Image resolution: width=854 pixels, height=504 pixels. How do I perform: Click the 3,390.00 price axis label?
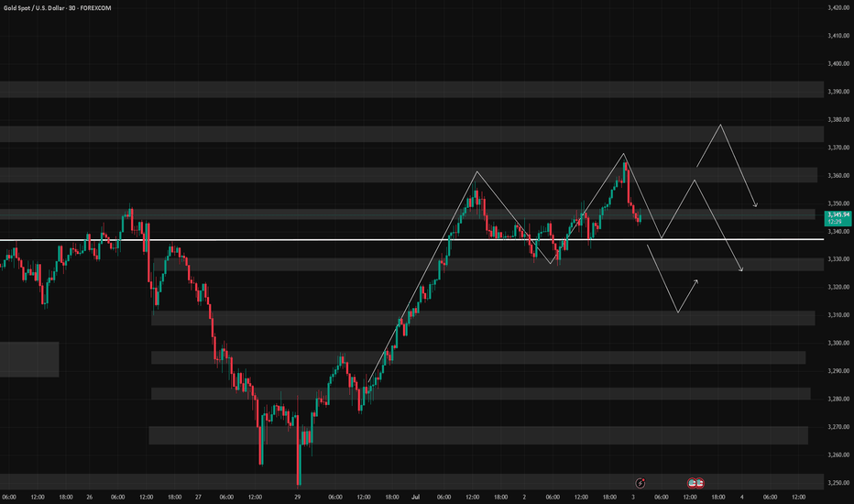(838, 92)
